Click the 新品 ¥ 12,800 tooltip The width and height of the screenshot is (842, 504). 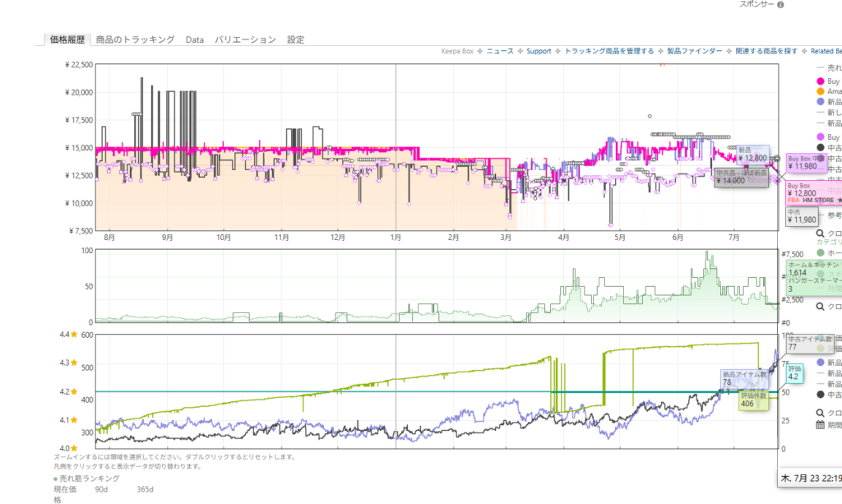(752, 154)
